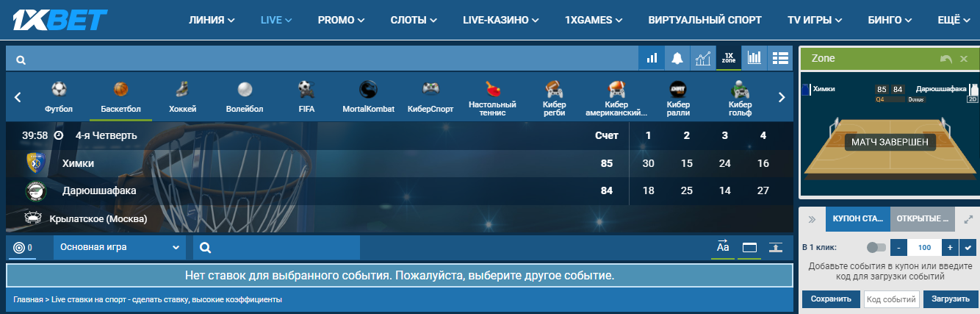Click the Главная breadcrumb link
The image size is (980, 314).
click(29, 300)
